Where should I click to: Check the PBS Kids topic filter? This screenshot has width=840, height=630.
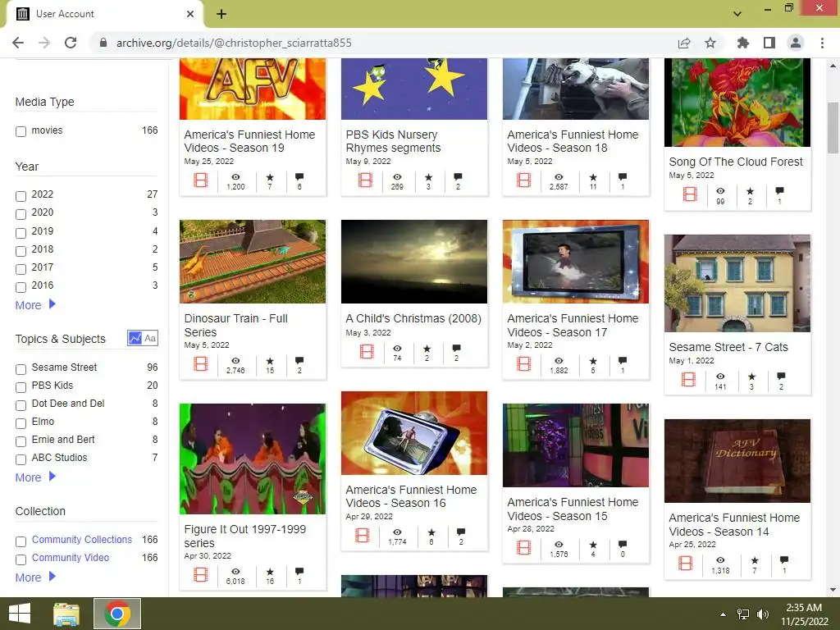21,387
